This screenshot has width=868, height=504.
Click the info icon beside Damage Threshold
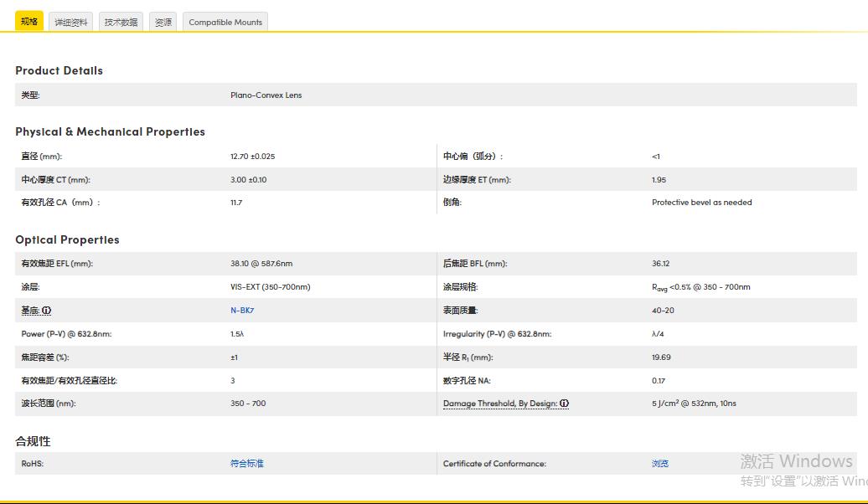pyautogui.click(x=565, y=404)
